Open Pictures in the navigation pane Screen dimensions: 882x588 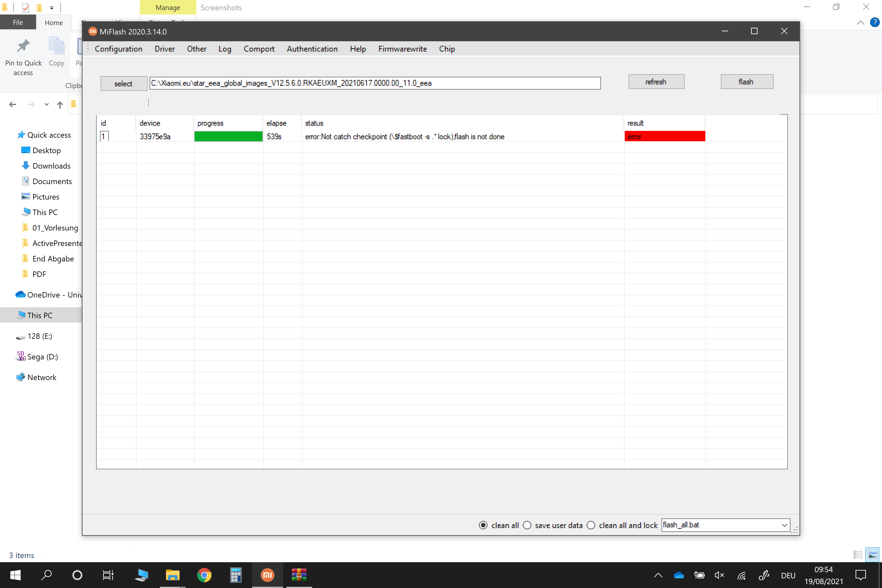[x=46, y=197]
